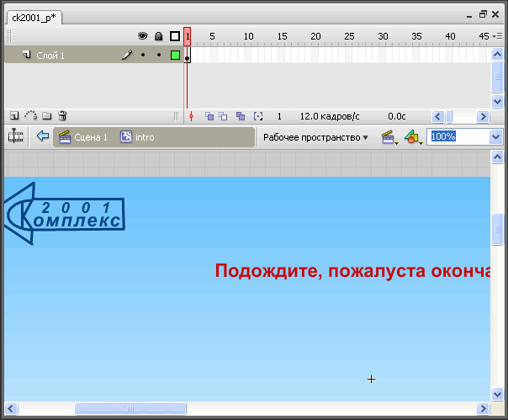The image size is (508, 420).
Task: Select the red Подождите, пожалуста text
Action: (352, 271)
